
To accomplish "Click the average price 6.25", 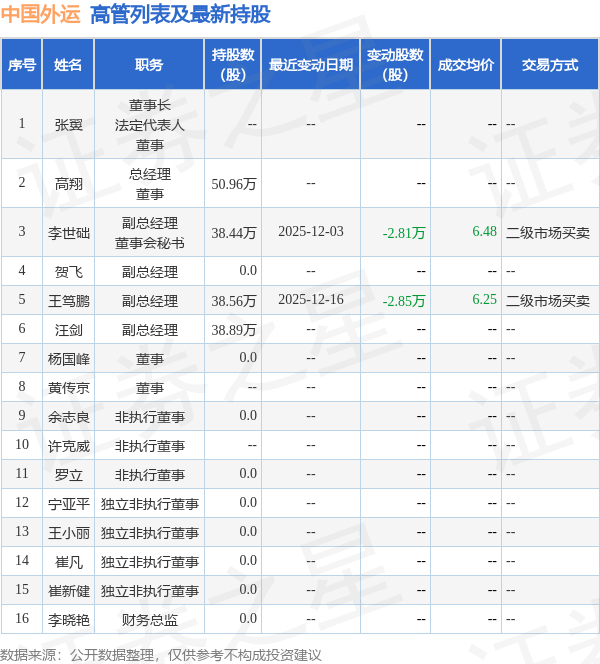I will 484,299.
